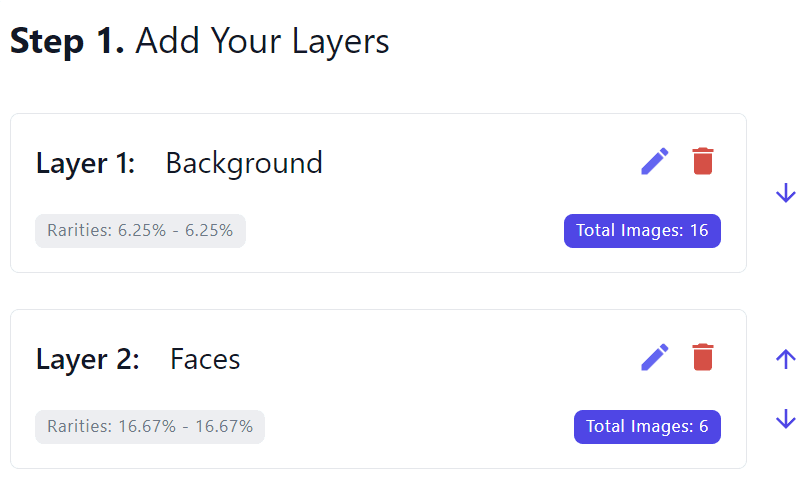
Task: Edit the Background layer with pencil icon
Action: pos(655,162)
